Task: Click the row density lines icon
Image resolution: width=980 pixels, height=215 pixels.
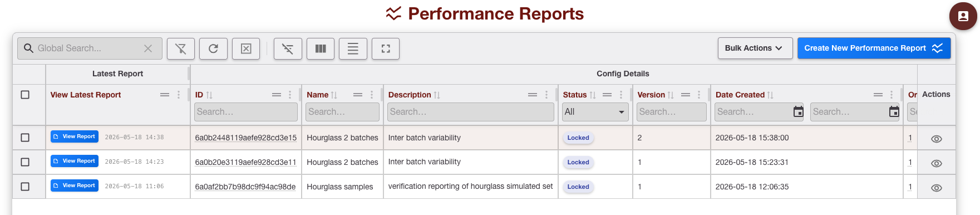Action: coord(353,48)
